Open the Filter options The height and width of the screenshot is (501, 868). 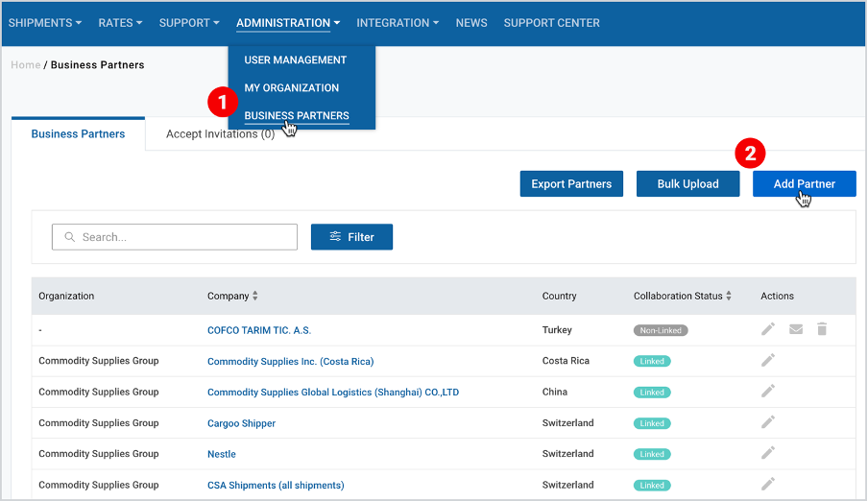point(351,237)
